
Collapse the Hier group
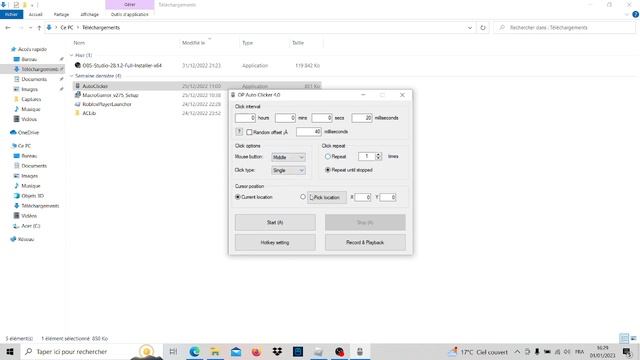[72, 55]
